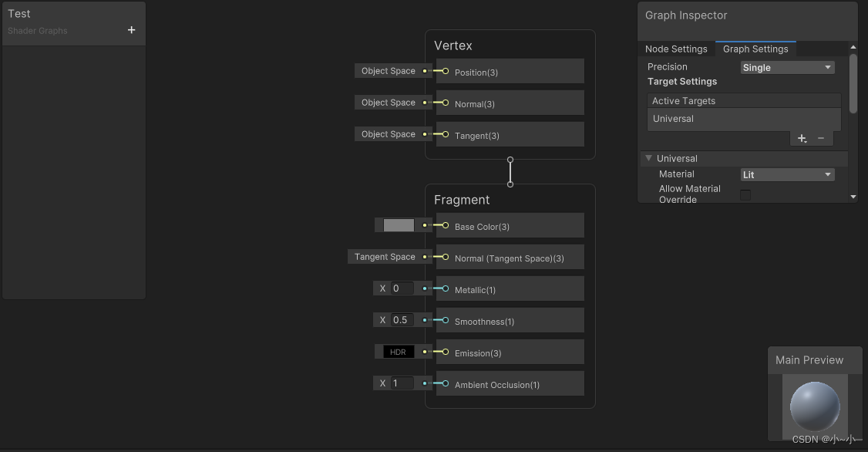This screenshot has height=452, width=868.
Task: Open the Material dropdown set to Lit
Action: point(786,174)
